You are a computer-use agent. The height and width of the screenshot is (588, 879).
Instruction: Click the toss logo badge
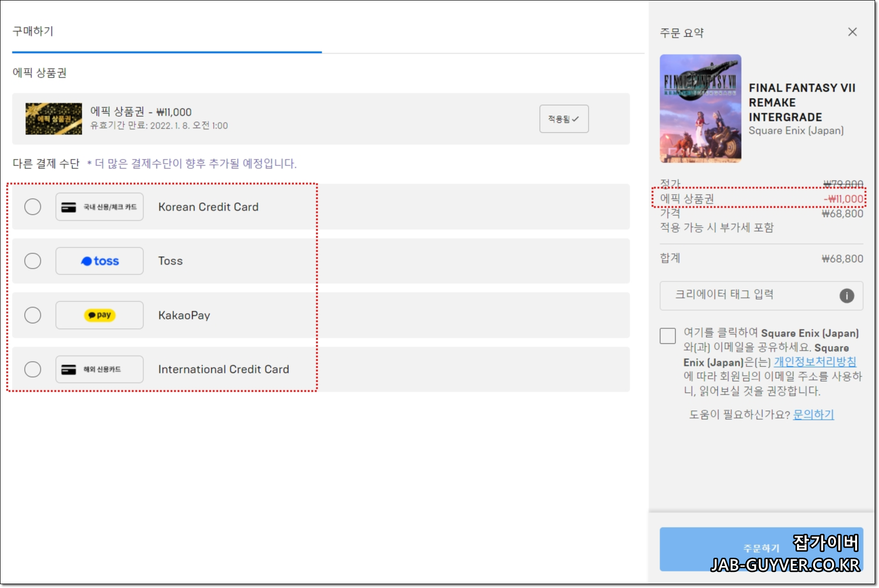click(100, 261)
